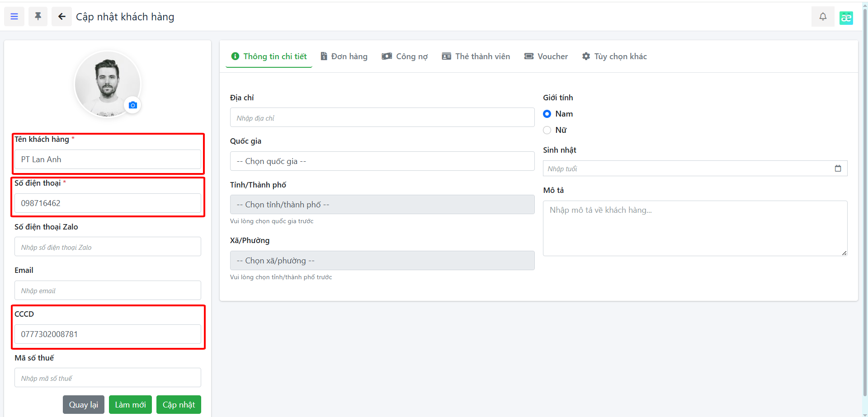
Task: Click the green user account icon
Action: tap(846, 18)
